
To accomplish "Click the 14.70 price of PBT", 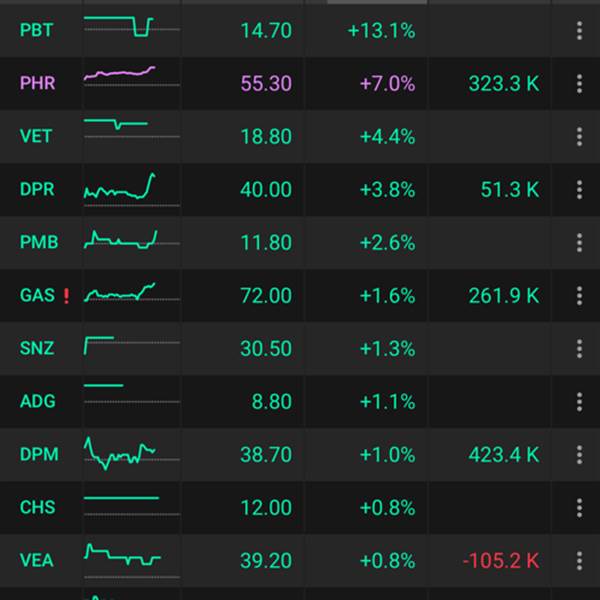I will 266,31.
